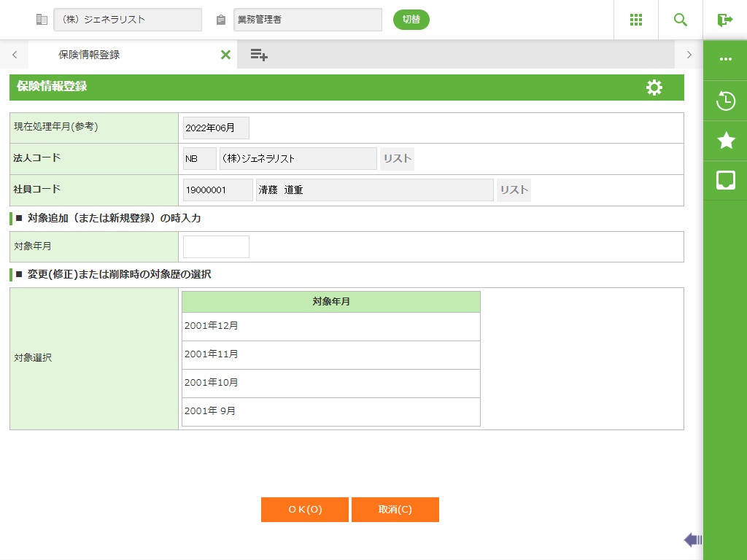
Task: Switch to the 保険情報登録 tab
Action: click(x=89, y=55)
